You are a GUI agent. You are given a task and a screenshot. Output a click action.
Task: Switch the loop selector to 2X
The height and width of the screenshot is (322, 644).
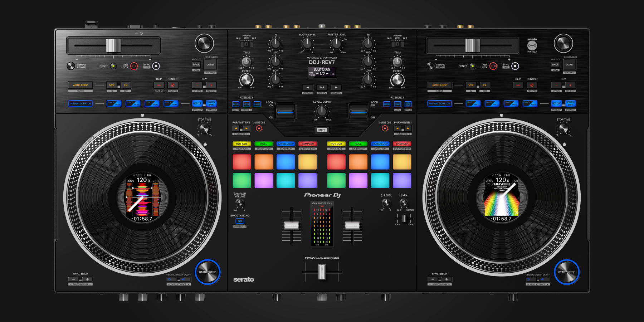pos(125,85)
